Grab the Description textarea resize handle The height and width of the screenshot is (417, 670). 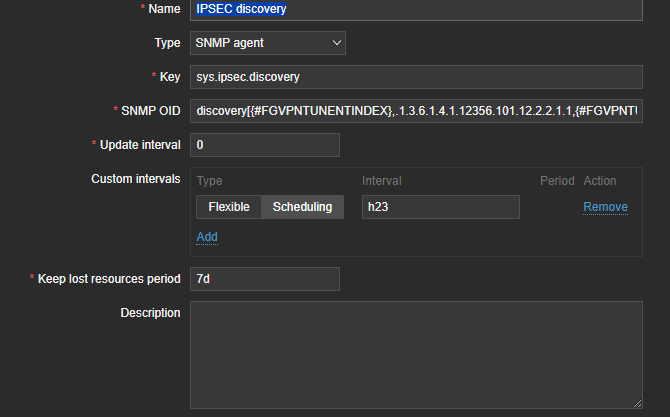(637, 403)
